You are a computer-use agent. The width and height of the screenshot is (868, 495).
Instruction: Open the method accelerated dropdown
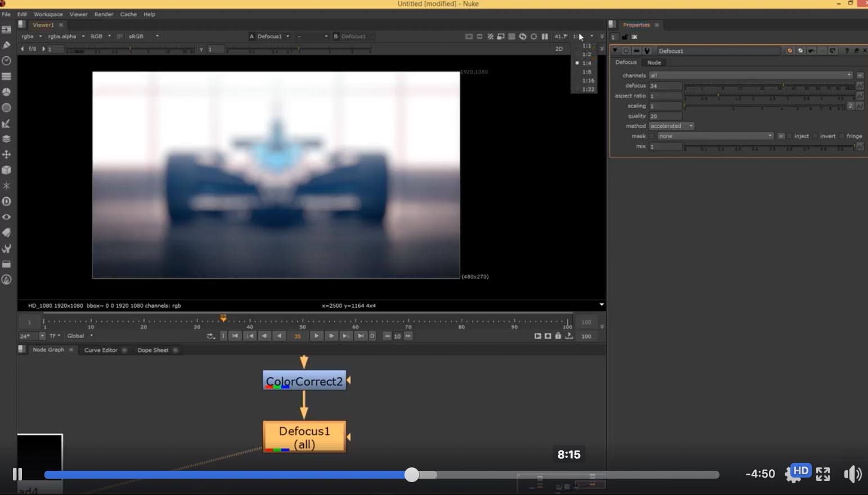(x=672, y=126)
